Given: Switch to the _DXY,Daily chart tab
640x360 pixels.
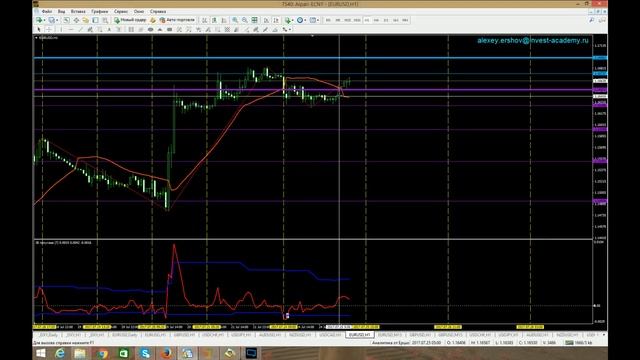Looking at the screenshot, I should (x=48, y=335).
